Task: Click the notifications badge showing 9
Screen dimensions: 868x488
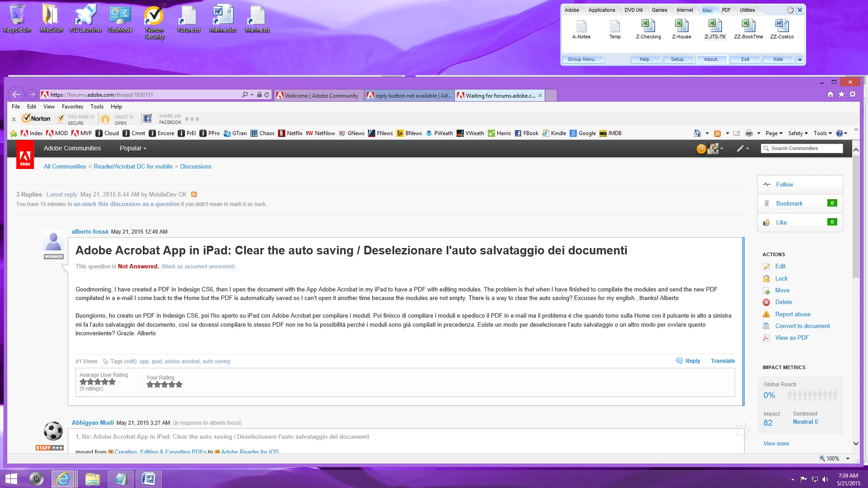Action: click(701, 148)
